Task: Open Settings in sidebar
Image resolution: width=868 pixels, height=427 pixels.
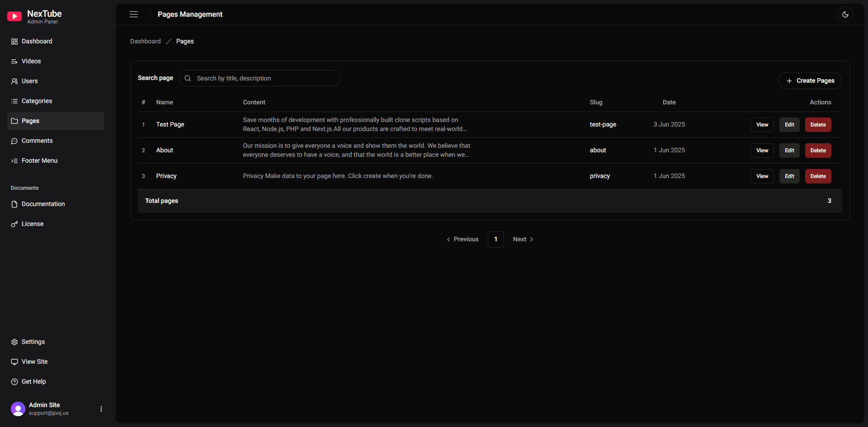Action: (x=56, y=342)
